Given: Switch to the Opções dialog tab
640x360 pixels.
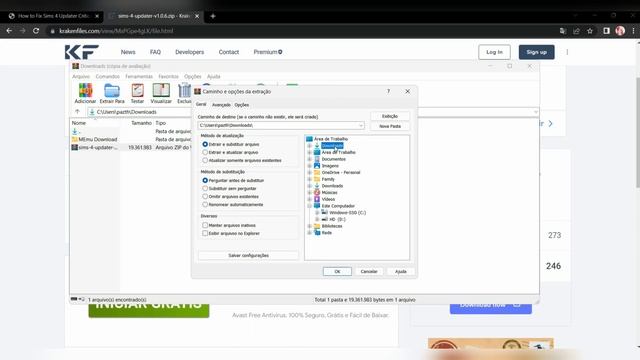Looking at the screenshot, I should (x=242, y=105).
